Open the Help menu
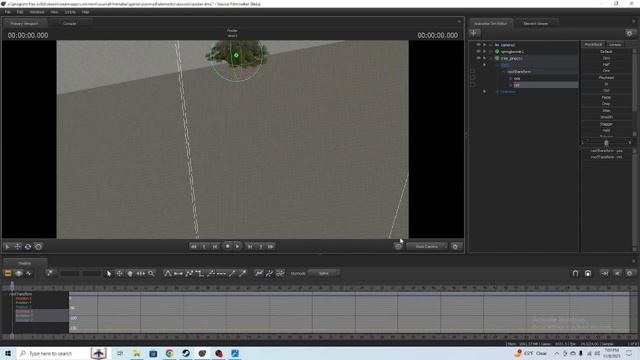 point(85,12)
